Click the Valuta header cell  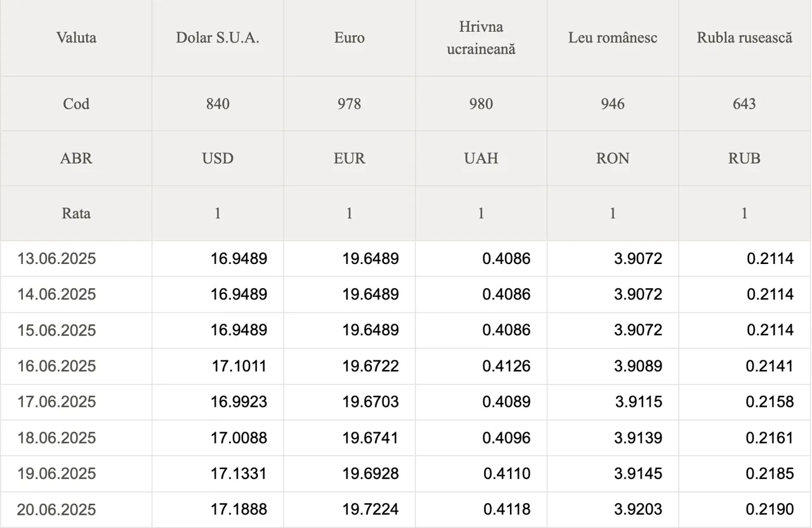76,37
